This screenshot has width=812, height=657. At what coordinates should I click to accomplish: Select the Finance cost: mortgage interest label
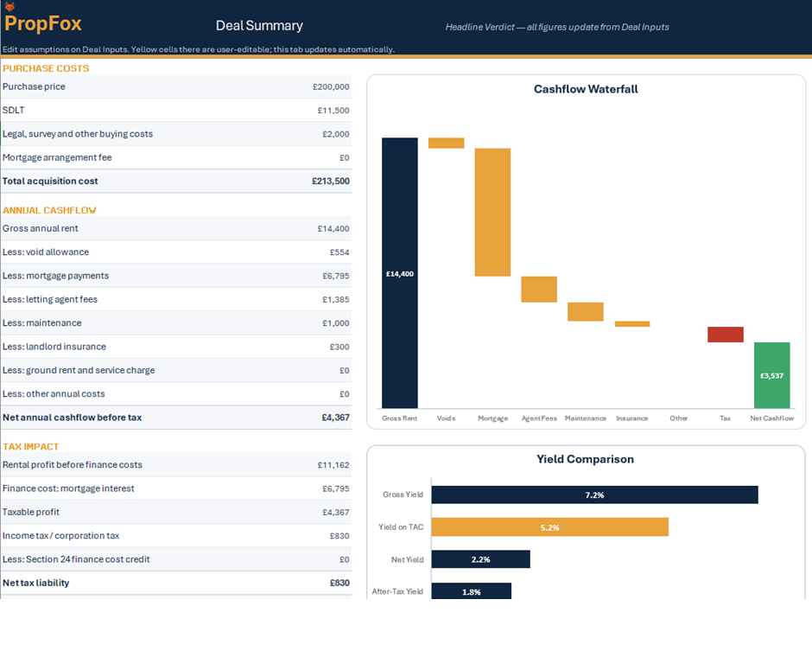click(68, 488)
